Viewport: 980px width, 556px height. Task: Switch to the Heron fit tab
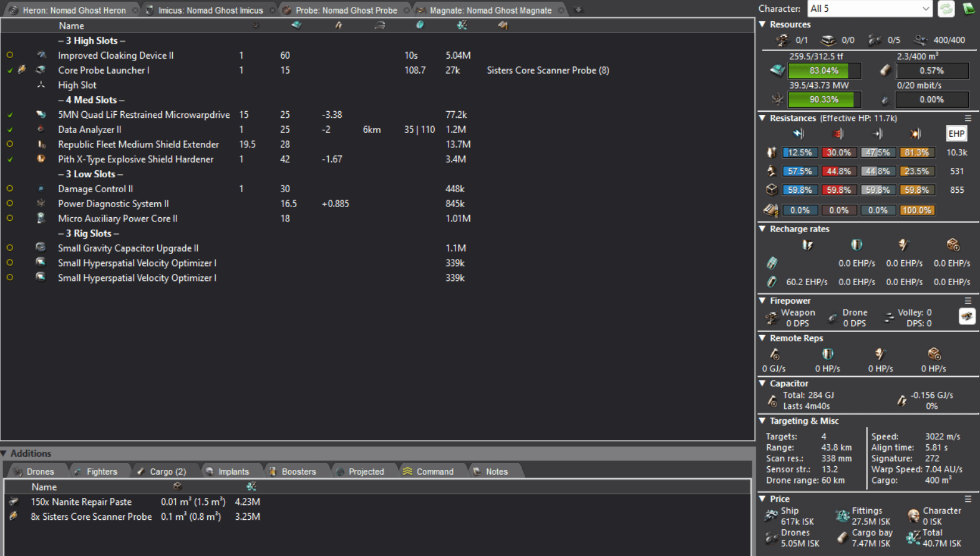tap(74, 10)
